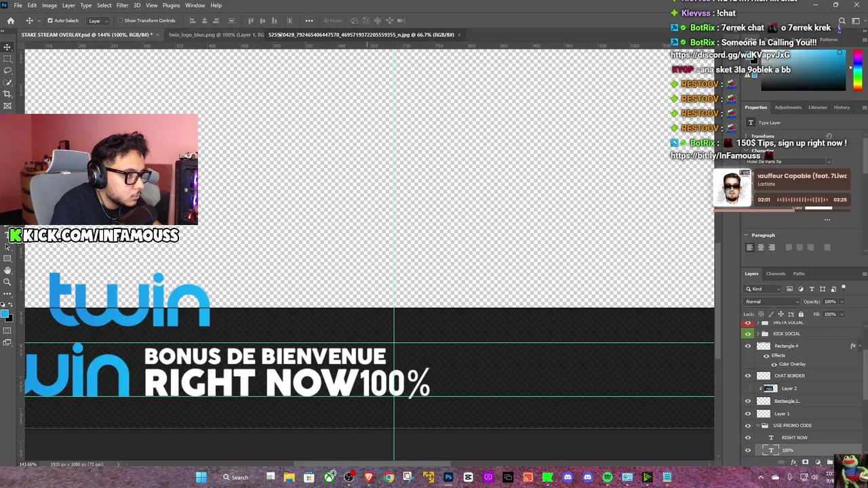868x488 pixels.
Task: Filter layers by shape layers
Action: pyautogui.click(x=823, y=289)
